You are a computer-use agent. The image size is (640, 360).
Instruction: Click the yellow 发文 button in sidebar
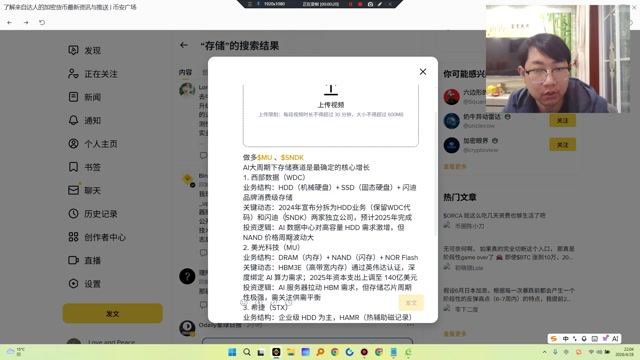113,313
